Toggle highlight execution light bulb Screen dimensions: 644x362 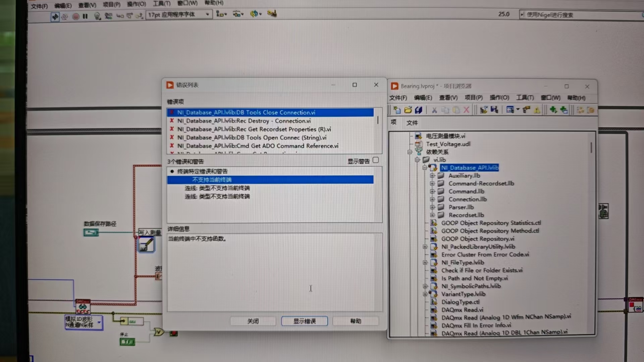(97, 16)
